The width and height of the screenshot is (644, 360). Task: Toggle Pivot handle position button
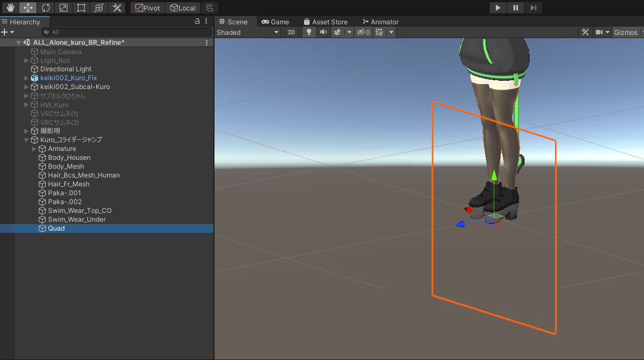[x=148, y=8]
